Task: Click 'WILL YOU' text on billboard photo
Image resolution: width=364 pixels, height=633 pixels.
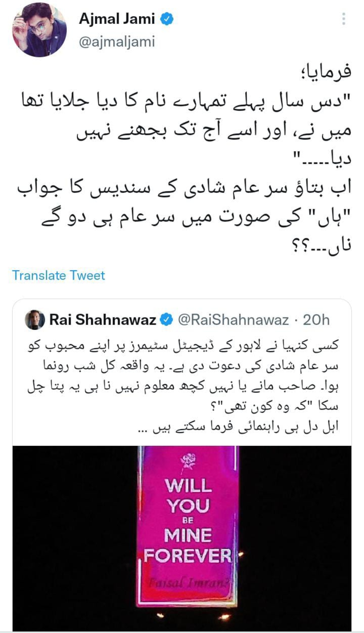Action: tap(188, 495)
